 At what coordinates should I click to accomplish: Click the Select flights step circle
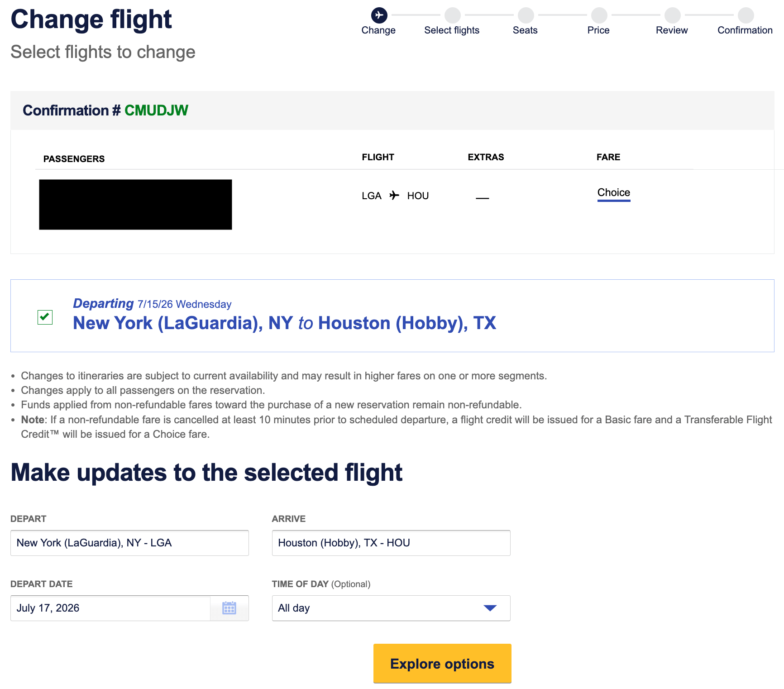pyautogui.click(x=452, y=15)
